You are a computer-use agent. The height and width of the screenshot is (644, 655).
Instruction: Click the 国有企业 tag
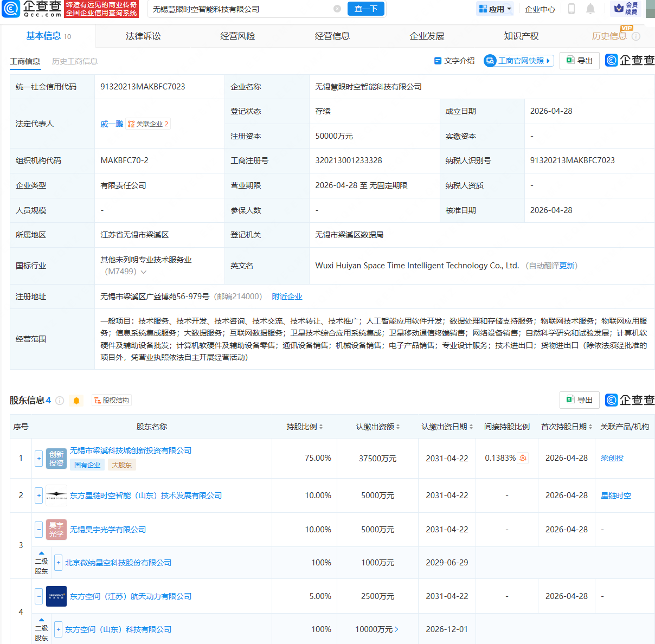(x=87, y=465)
